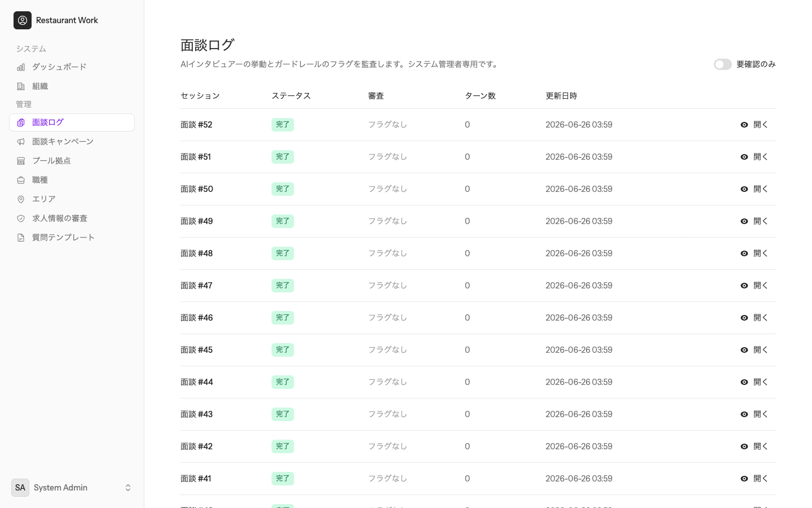This screenshot has height=508, width=812.
Task: Click 面談 #44 session name
Action: point(197,382)
